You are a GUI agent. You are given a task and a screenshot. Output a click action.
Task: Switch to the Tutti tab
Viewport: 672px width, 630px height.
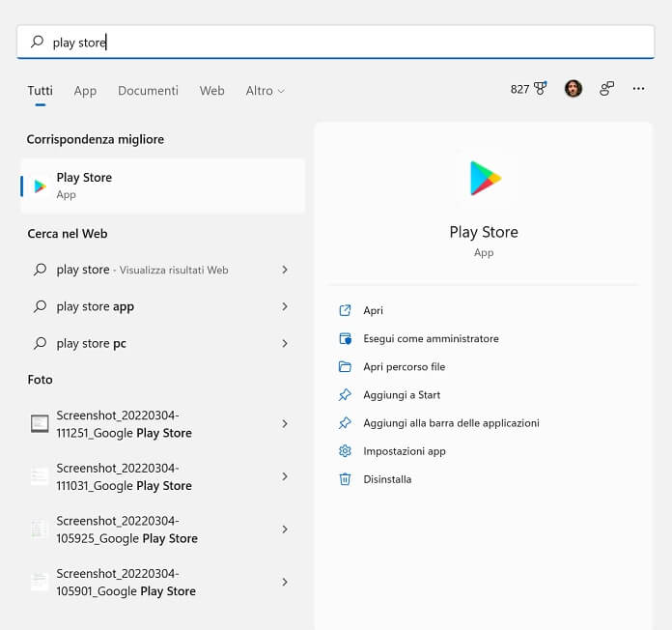pos(40,91)
